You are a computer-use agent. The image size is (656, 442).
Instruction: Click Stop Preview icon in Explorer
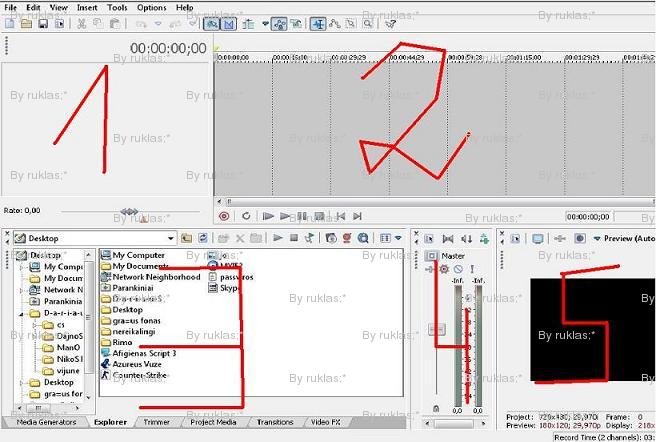point(294,239)
